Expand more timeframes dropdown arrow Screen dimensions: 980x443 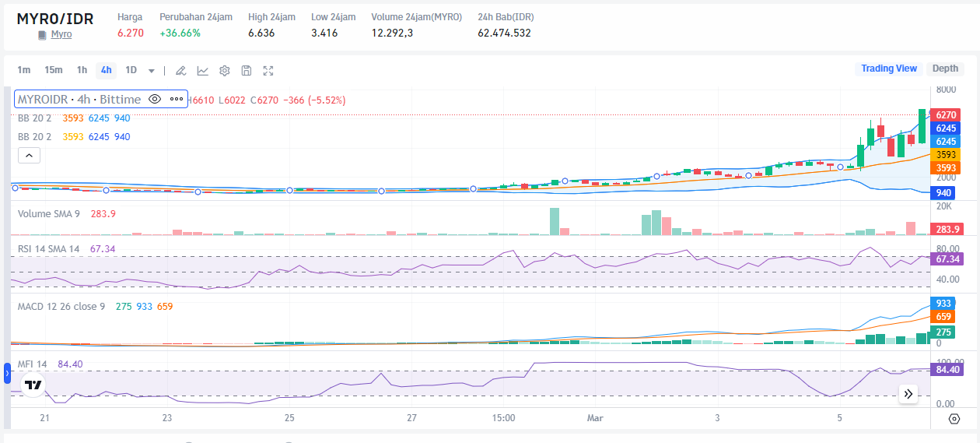[152, 71]
